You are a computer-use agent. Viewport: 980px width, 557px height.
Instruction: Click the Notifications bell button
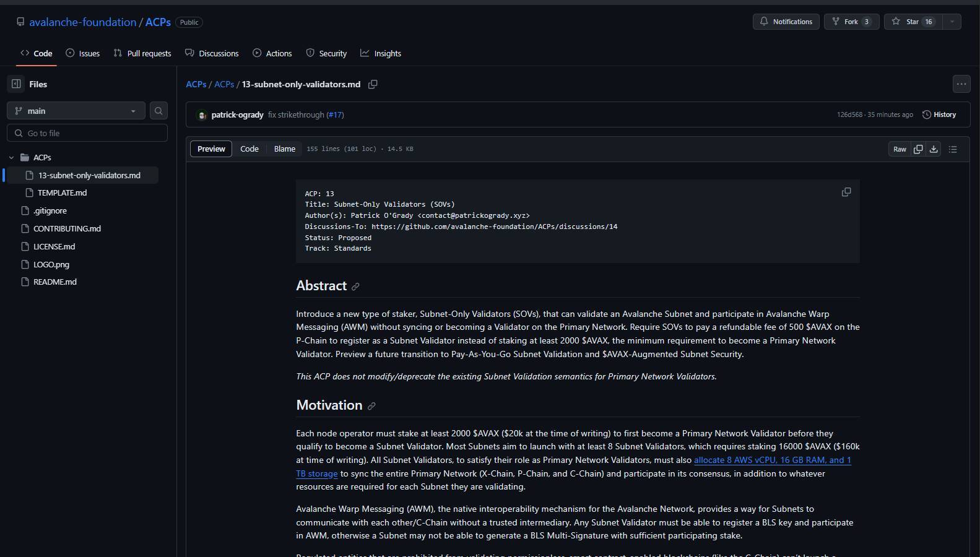(x=786, y=22)
